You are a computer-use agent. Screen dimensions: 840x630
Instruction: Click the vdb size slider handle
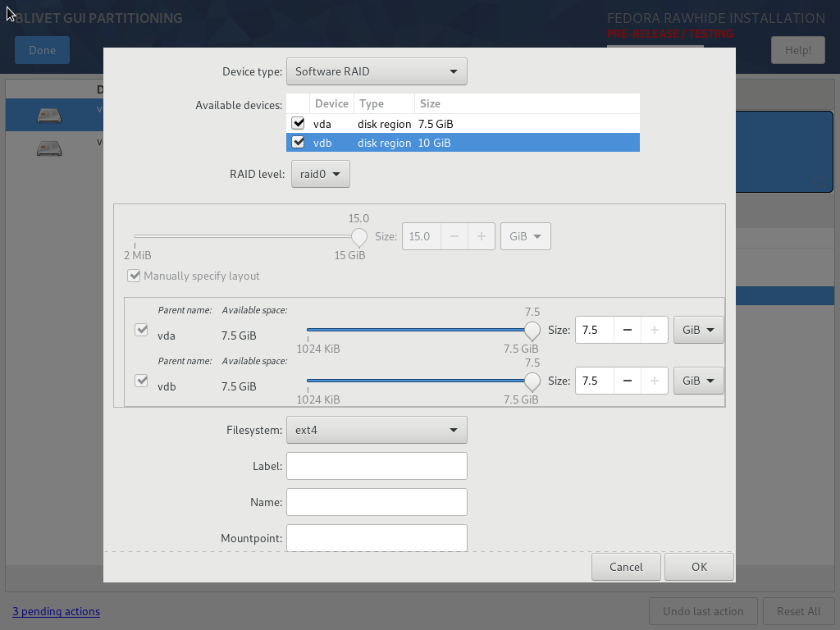click(x=532, y=381)
